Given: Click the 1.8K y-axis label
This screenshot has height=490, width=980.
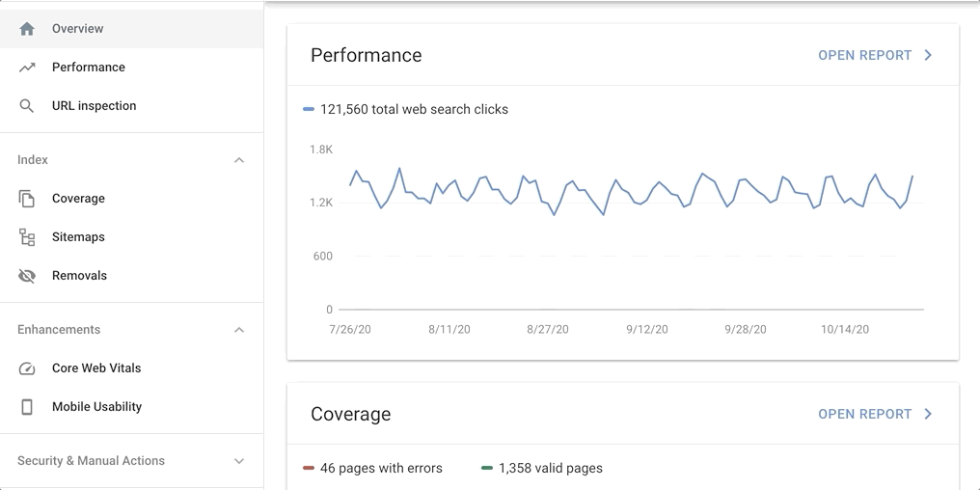Looking at the screenshot, I should click(x=321, y=150).
